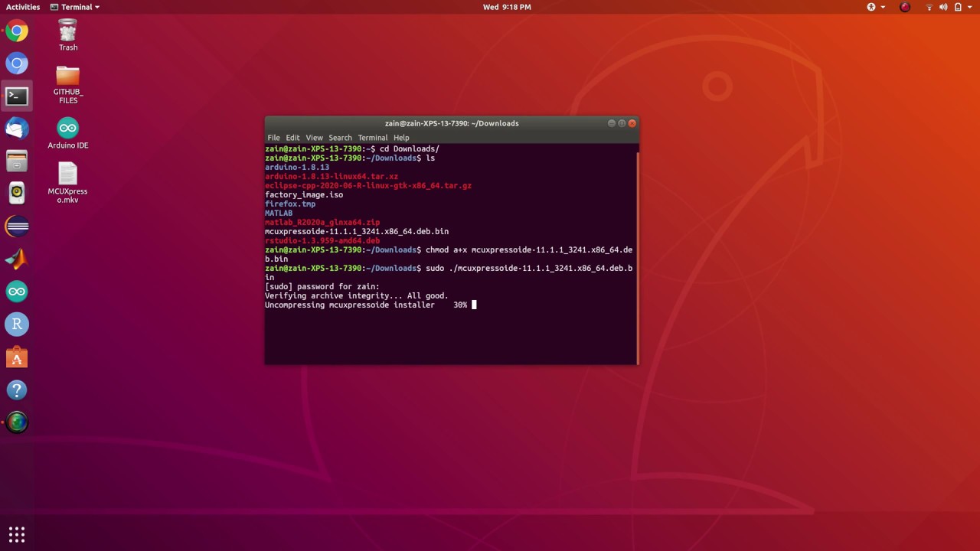Image resolution: width=980 pixels, height=551 pixels.
Task: Open the terminal View menu
Action: (314, 138)
